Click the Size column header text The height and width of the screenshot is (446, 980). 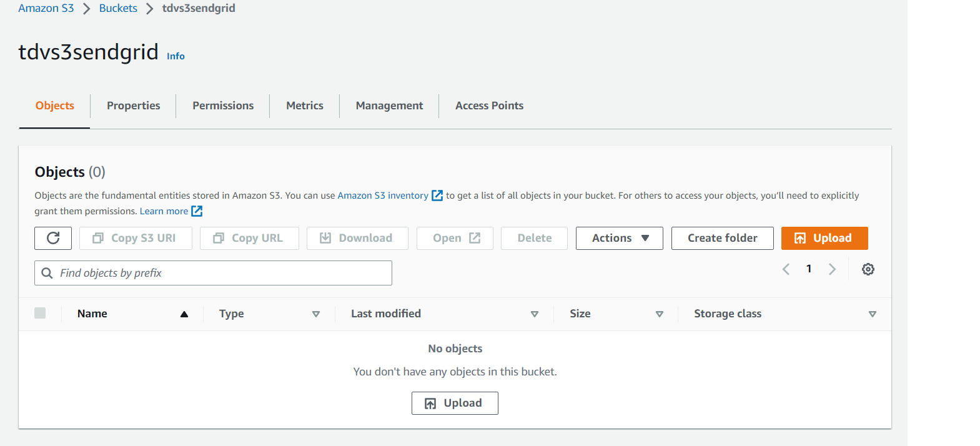pos(580,314)
